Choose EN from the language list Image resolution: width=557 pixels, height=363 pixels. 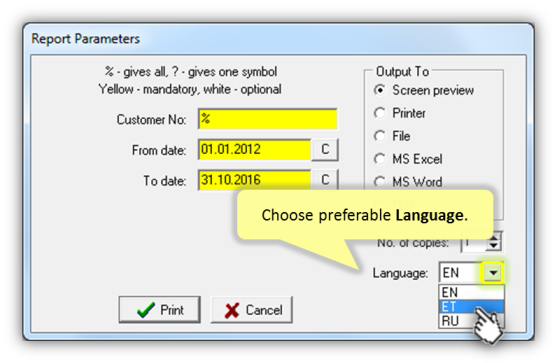coord(472,292)
